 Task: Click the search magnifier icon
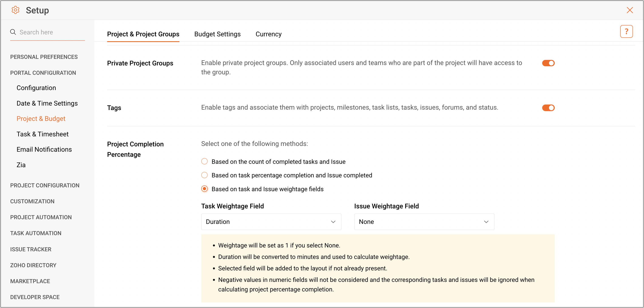pyautogui.click(x=13, y=32)
